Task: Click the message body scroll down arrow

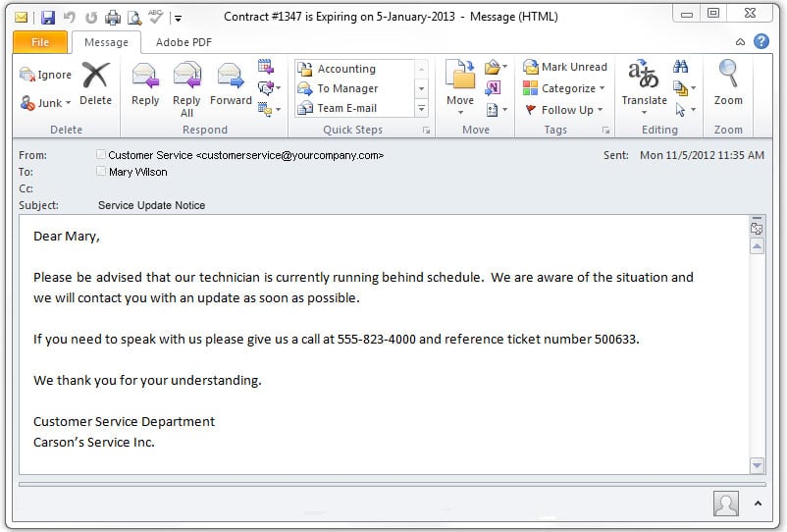Action: click(x=757, y=465)
